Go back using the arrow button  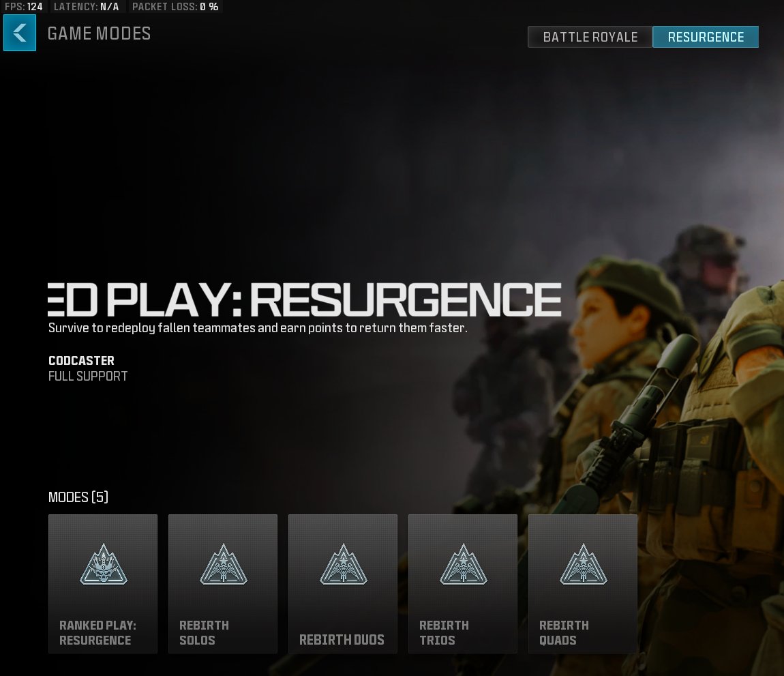click(x=20, y=33)
